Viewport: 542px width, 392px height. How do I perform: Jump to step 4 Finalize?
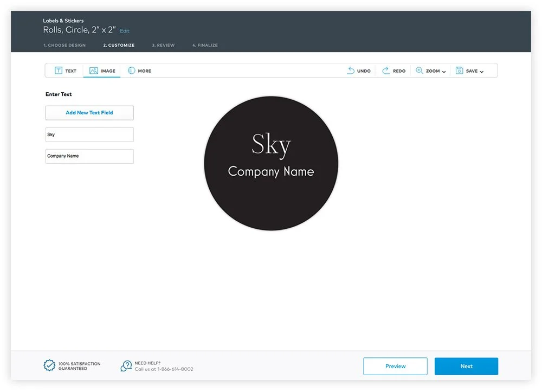pyautogui.click(x=205, y=46)
